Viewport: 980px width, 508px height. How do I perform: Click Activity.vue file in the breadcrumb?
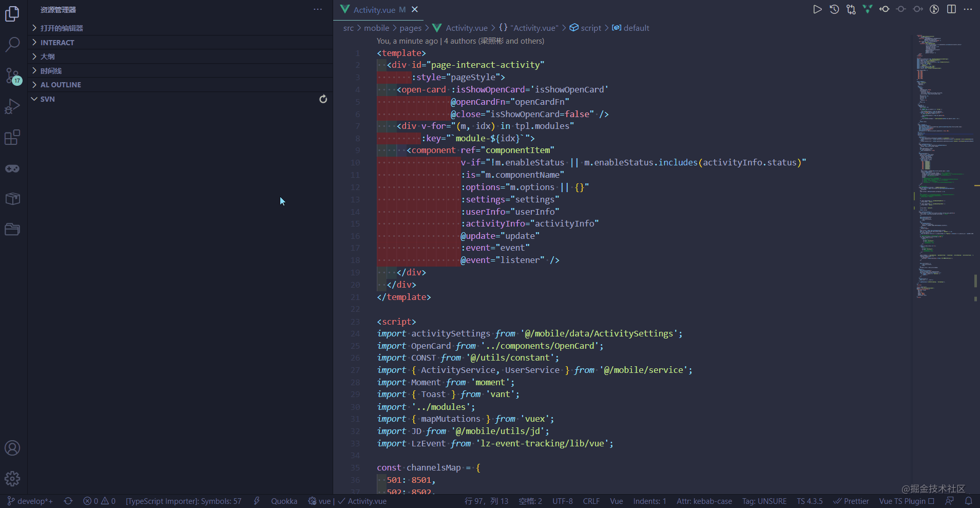click(460, 28)
